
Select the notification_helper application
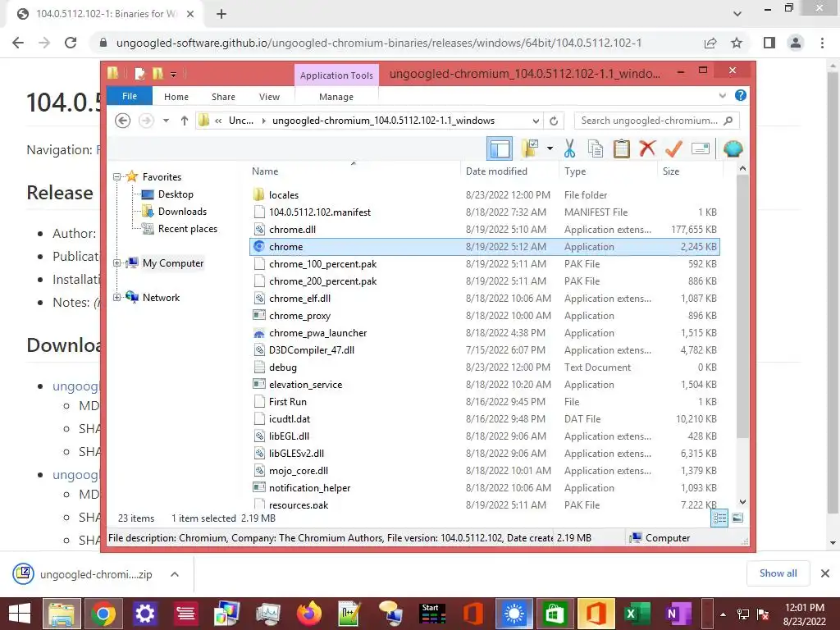pyautogui.click(x=484, y=487)
